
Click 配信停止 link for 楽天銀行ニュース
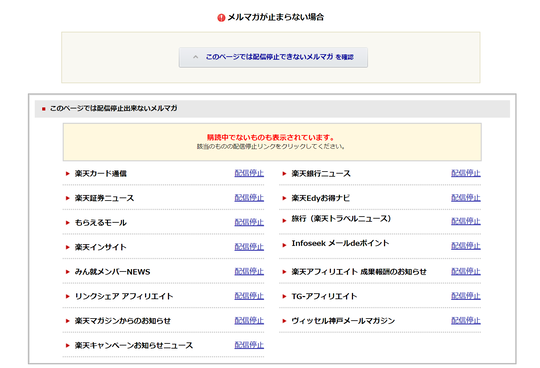[x=466, y=173]
